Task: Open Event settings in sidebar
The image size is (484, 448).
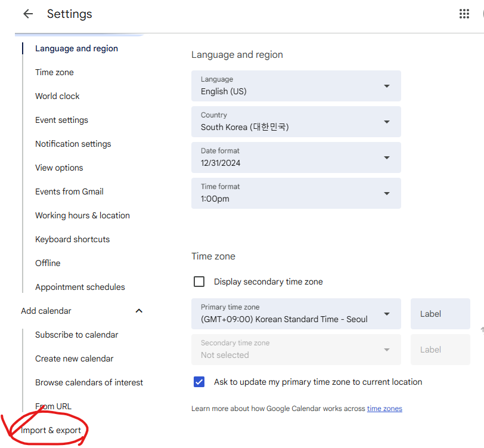Action: (62, 120)
